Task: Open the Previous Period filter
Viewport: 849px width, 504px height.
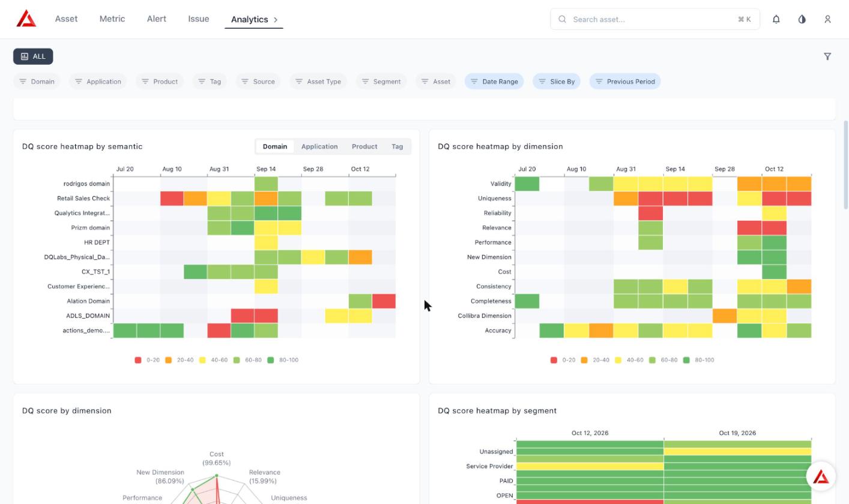Action: (625, 82)
